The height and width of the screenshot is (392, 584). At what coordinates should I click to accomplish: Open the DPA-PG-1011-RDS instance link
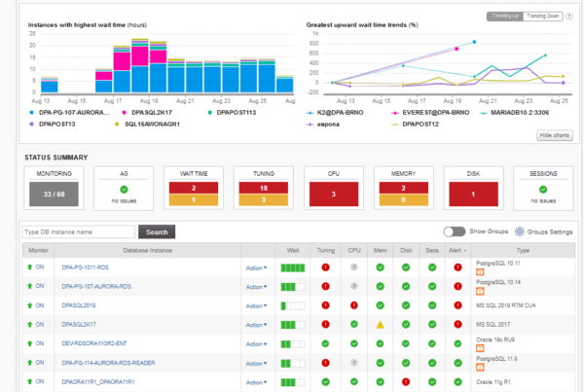point(86,267)
